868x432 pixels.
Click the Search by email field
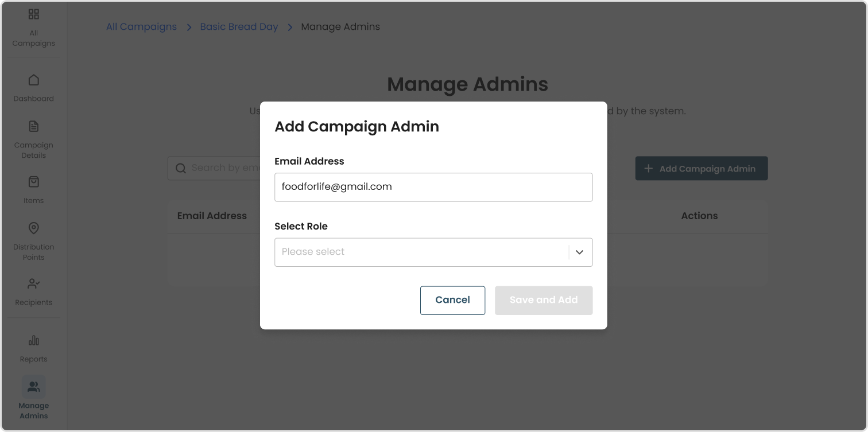pyautogui.click(x=214, y=168)
